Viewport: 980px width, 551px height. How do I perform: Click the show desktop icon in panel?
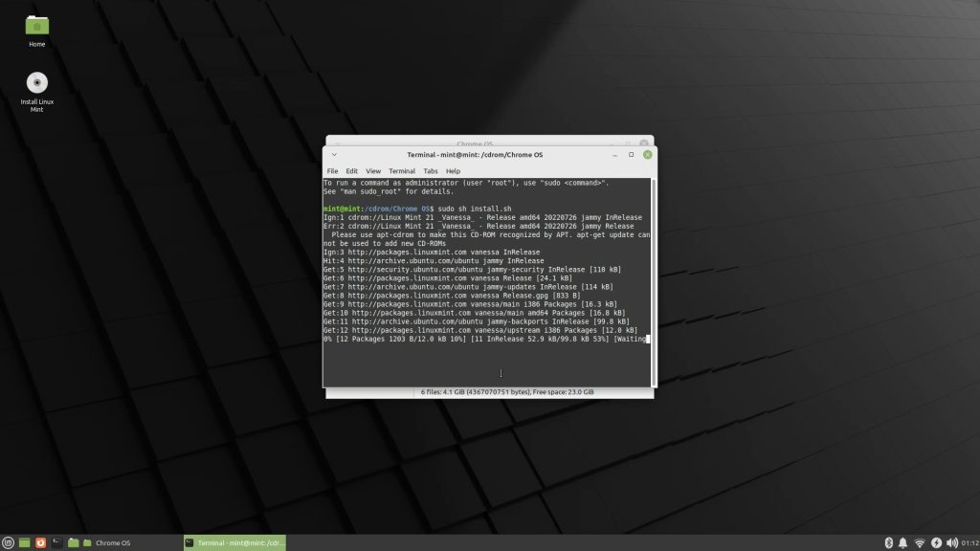click(25, 542)
